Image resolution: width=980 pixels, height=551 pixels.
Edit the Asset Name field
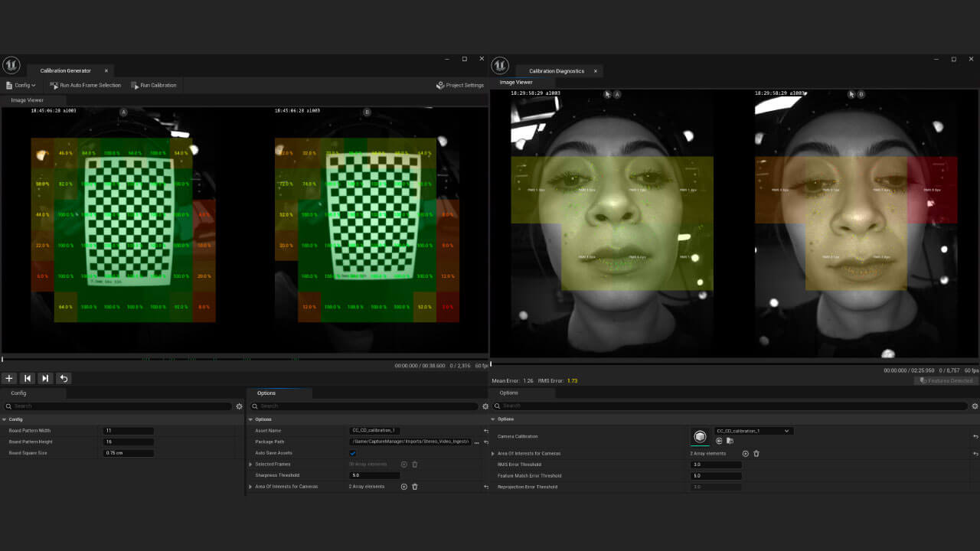[375, 431]
